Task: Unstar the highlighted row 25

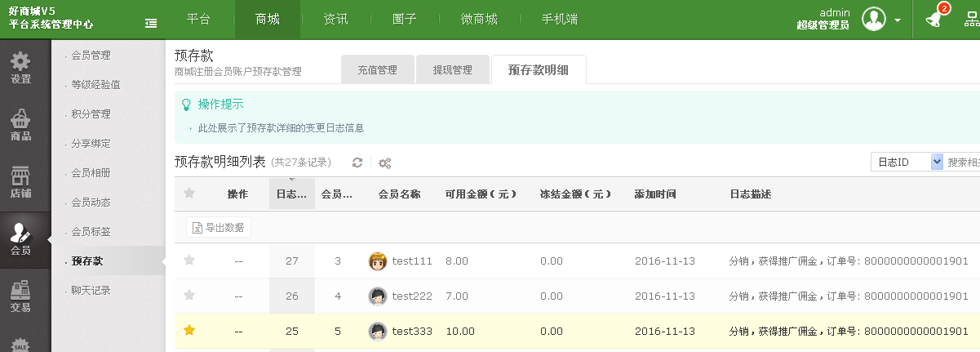Action: click(x=189, y=330)
